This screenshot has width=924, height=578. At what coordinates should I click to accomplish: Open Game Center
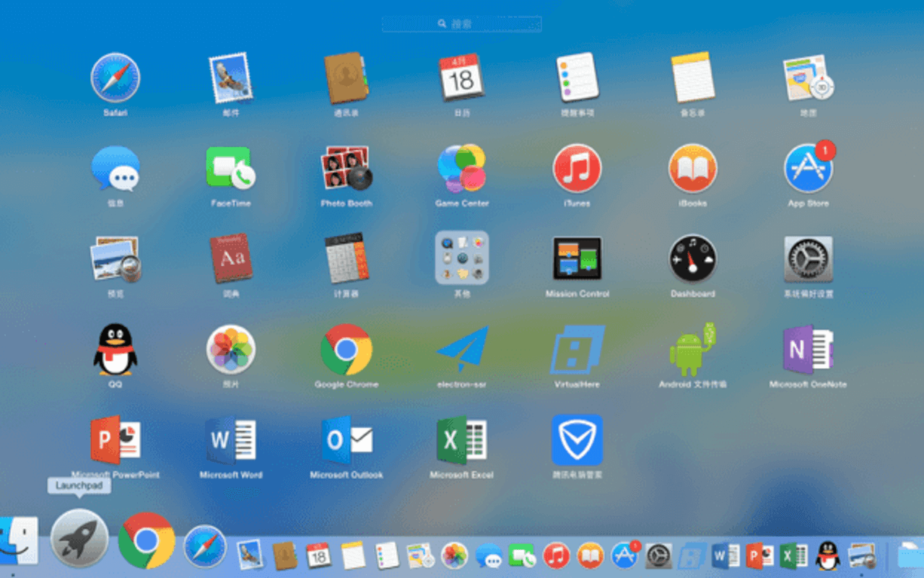(x=462, y=168)
